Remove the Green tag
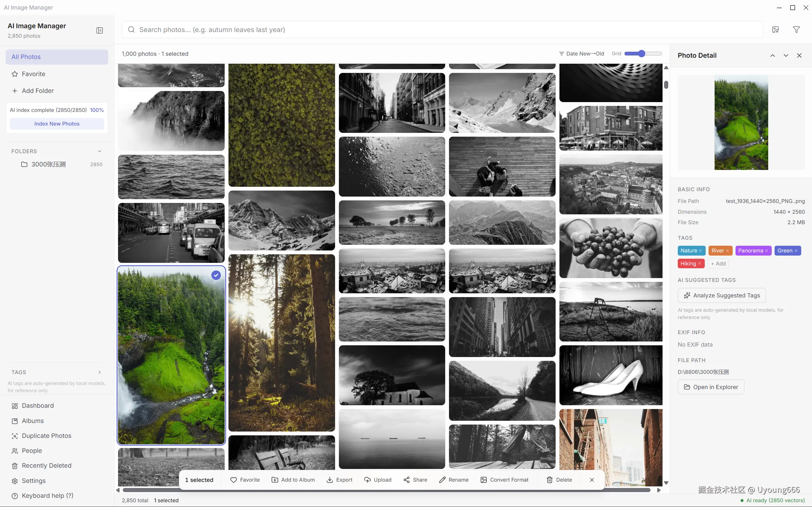 tap(796, 251)
